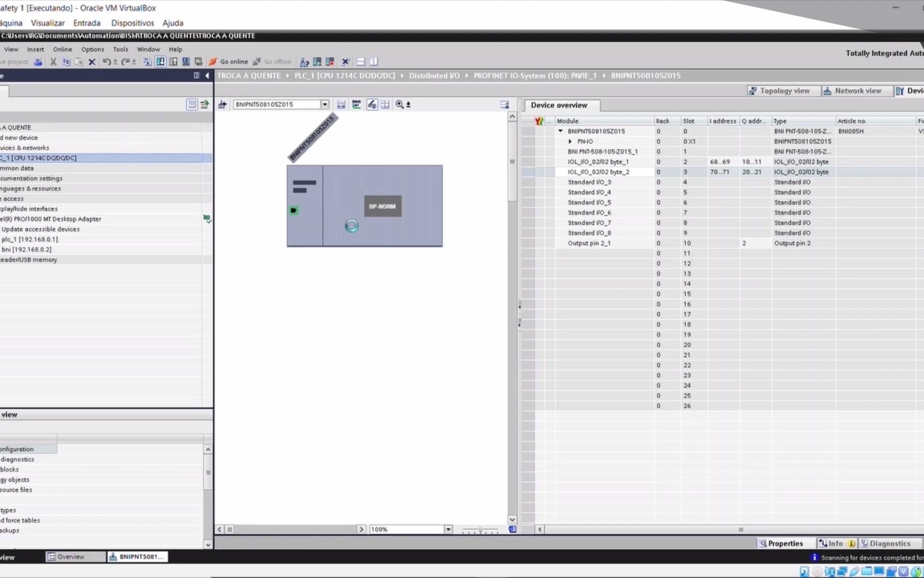Expand the PN-IO module row
Viewport: 924px width, 578px height.
[570, 141]
